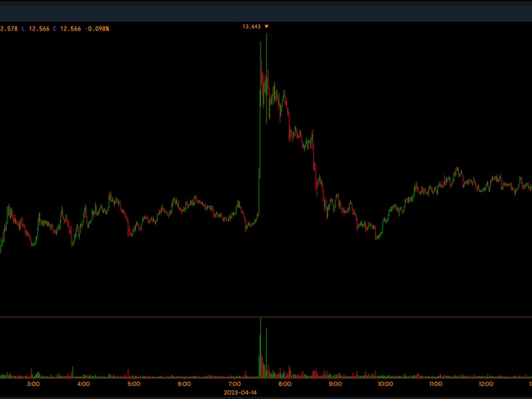Click the tallest green volume bar
This screenshot has height=399, width=532.
pos(261,346)
